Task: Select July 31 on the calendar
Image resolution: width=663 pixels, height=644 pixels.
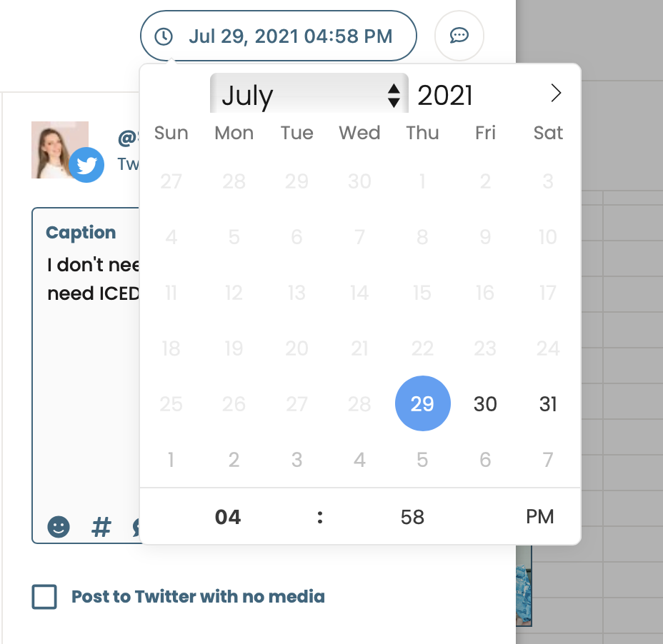Action: 548,403
